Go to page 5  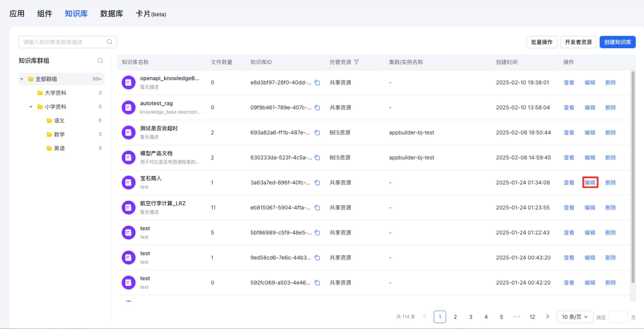(501, 317)
